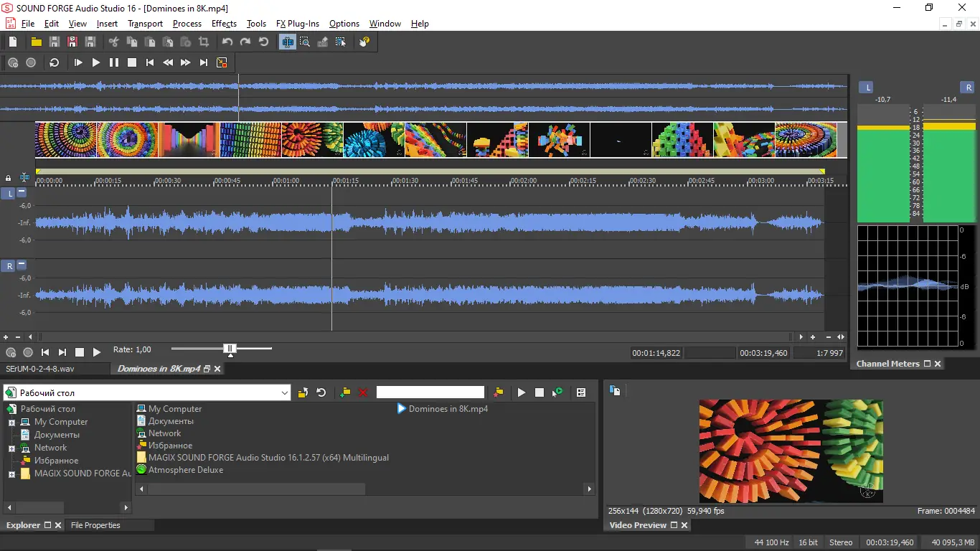Open the Рабочий стол location dropdown
The height and width of the screenshot is (551, 980).
click(x=285, y=392)
